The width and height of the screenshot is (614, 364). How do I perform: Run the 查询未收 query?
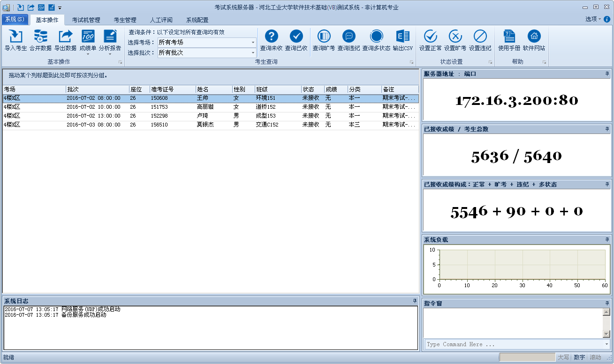(271, 40)
